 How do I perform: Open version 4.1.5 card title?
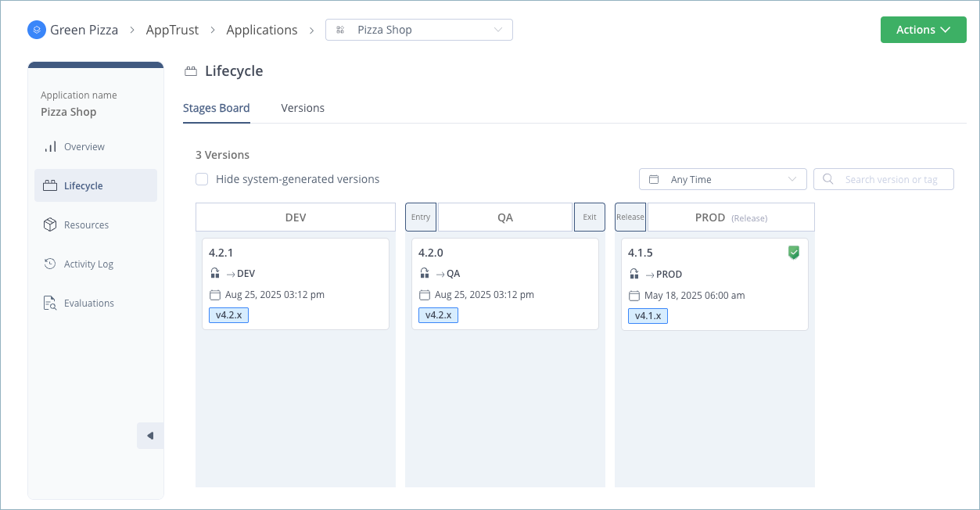tap(641, 253)
